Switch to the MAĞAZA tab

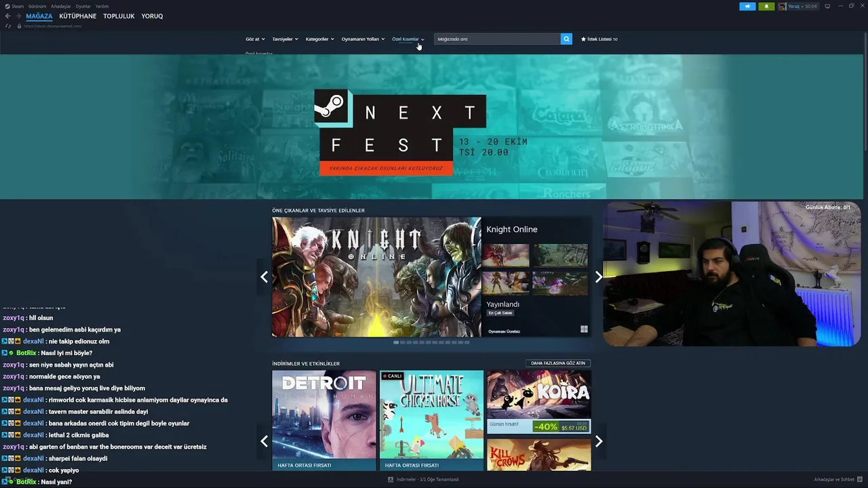pos(39,16)
